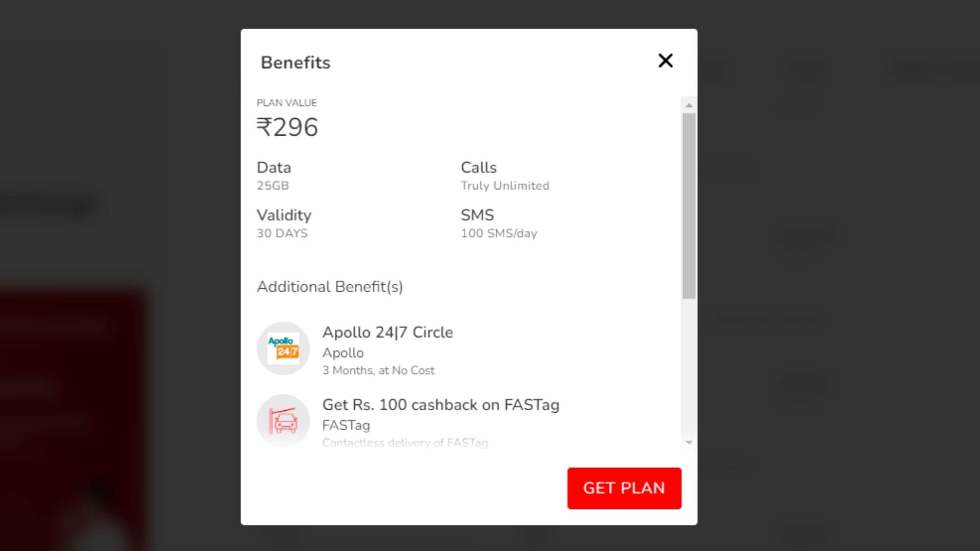Open the Apollo 24|7 Circle benefit details
Image resolution: width=980 pixels, height=551 pixels.
pos(388,332)
